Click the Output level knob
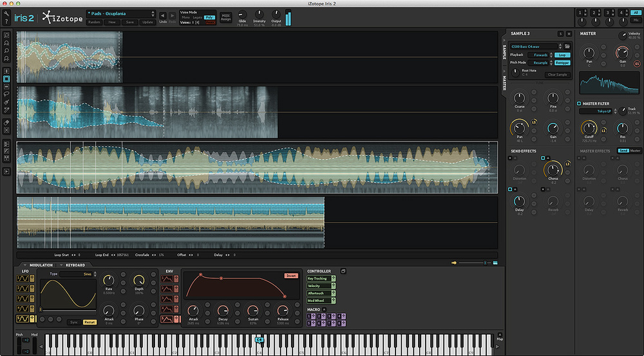The height and width of the screenshot is (356, 644). point(276,14)
